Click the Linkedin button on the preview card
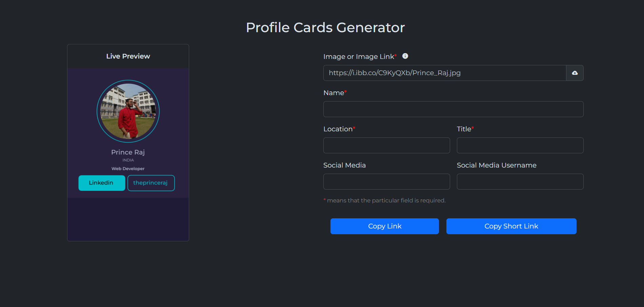Image resolution: width=644 pixels, height=307 pixels. click(101, 183)
